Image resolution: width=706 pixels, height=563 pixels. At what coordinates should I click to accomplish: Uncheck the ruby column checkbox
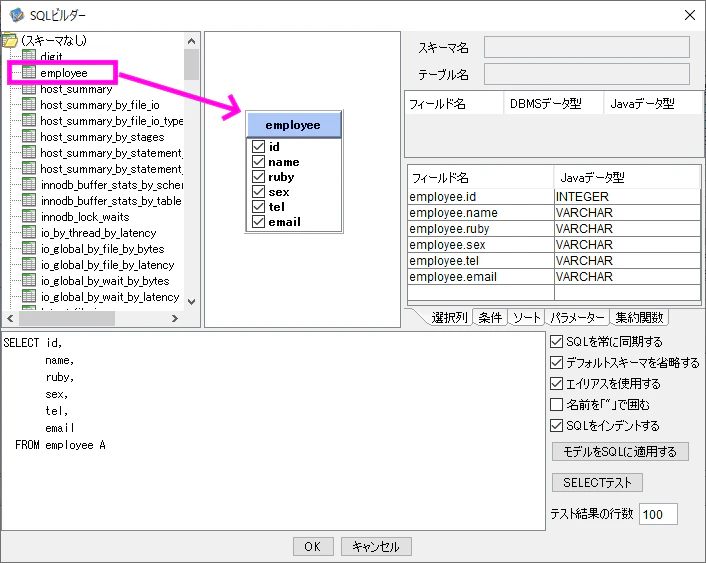(258, 177)
